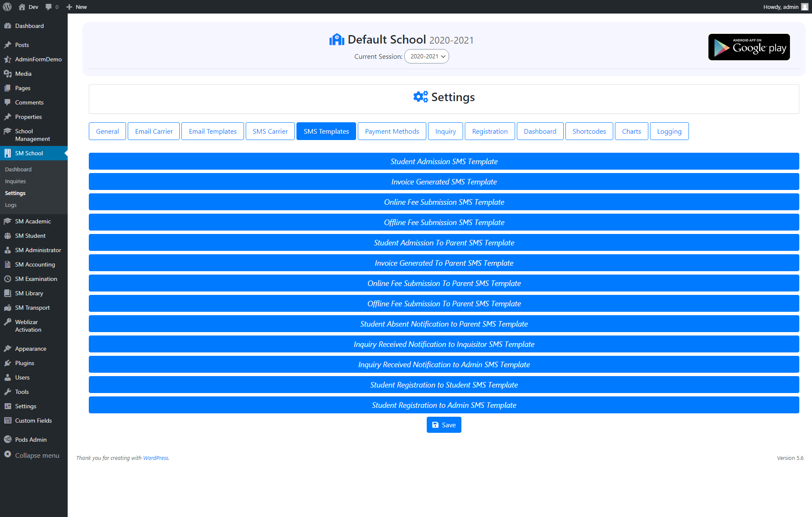812x517 pixels.
Task: Click the Google Play badge
Action: coord(749,47)
